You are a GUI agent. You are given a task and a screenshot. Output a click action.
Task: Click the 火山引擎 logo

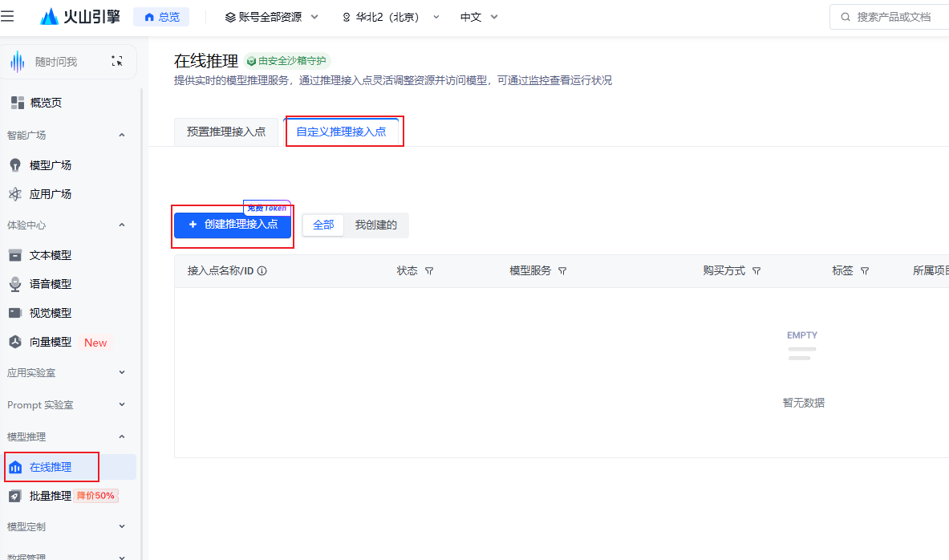(x=80, y=16)
